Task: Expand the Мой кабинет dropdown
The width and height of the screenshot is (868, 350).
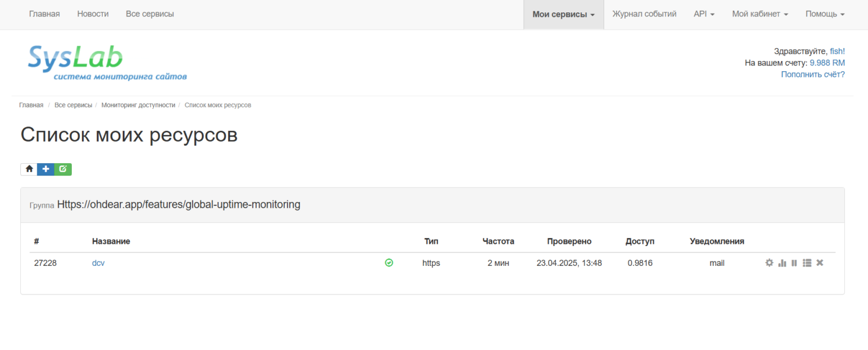Action: point(759,14)
